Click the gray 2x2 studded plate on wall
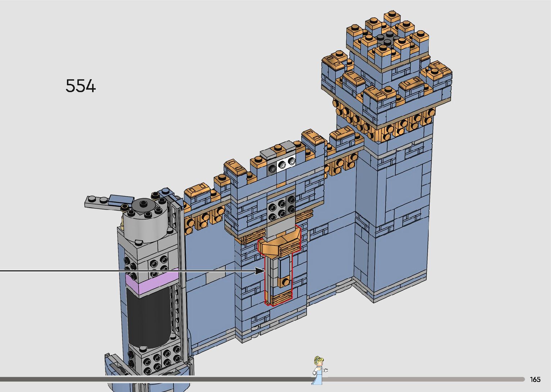The image size is (551, 392). pyautogui.click(x=281, y=209)
